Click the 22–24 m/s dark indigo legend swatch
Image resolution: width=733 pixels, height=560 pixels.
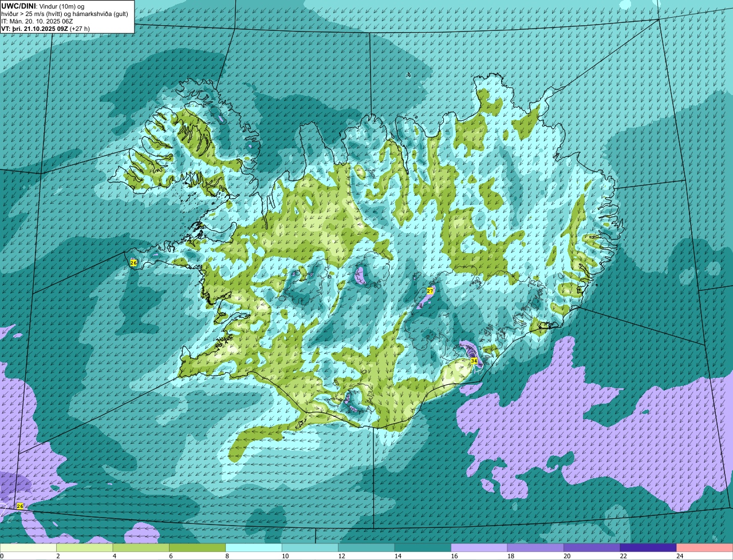click(649, 547)
